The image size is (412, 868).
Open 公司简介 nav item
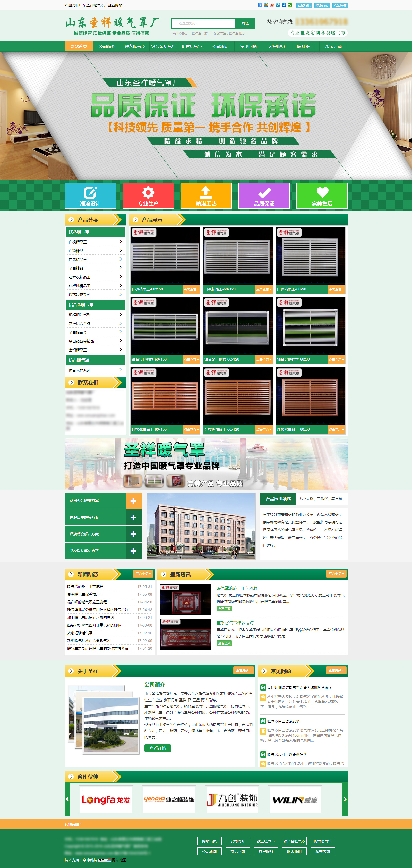pyautogui.click(x=107, y=46)
